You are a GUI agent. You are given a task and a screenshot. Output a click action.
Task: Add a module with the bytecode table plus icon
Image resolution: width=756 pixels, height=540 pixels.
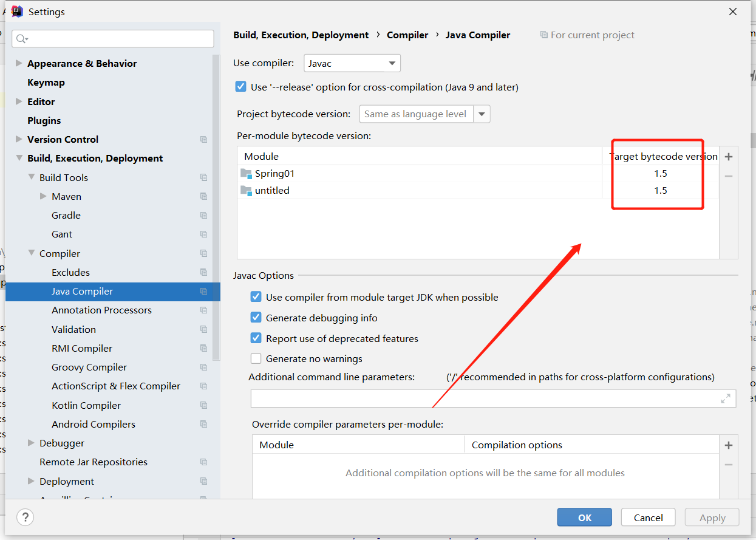click(729, 157)
